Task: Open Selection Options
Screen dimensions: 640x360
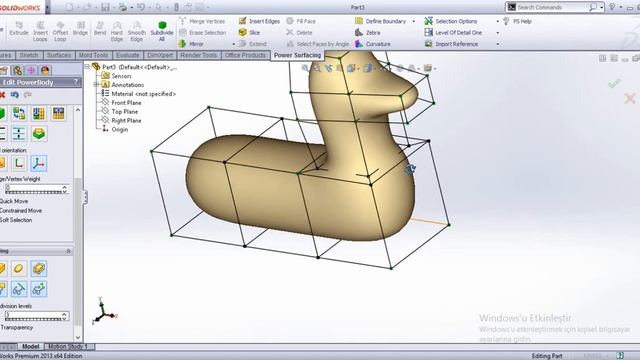Action: click(x=451, y=21)
